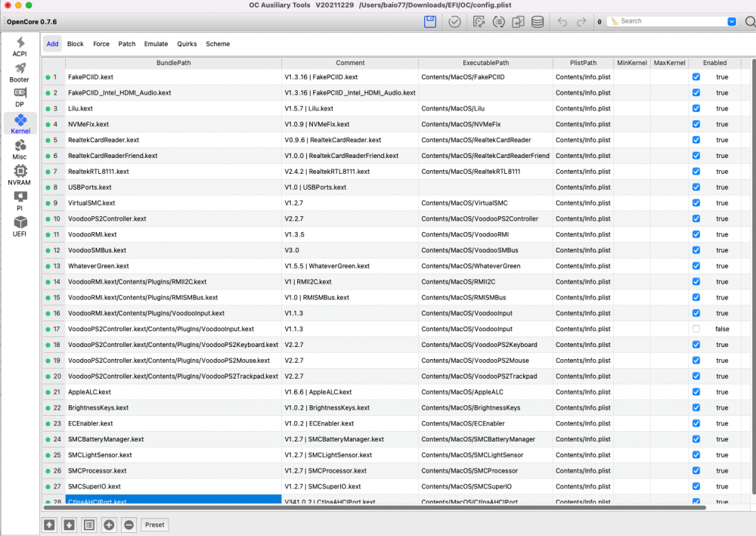Switch to the Block tab

tap(75, 44)
